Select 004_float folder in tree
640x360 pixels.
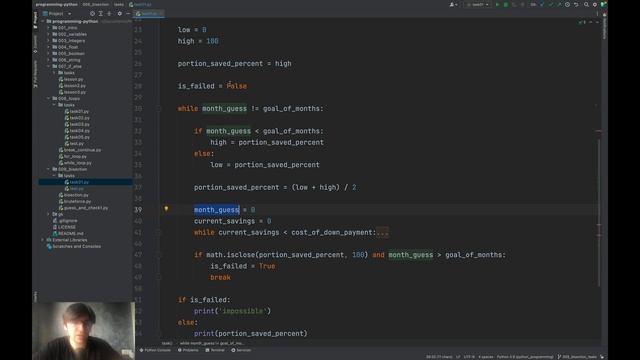[65, 47]
